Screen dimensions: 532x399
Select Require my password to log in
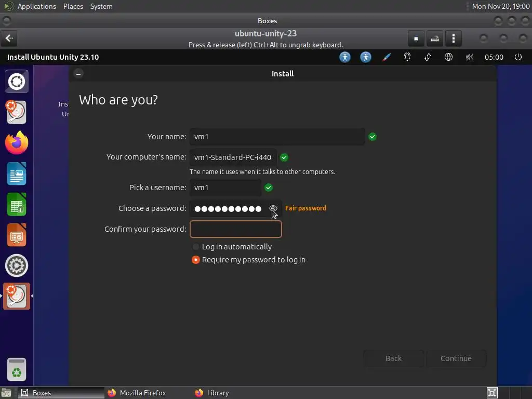click(x=249, y=260)
